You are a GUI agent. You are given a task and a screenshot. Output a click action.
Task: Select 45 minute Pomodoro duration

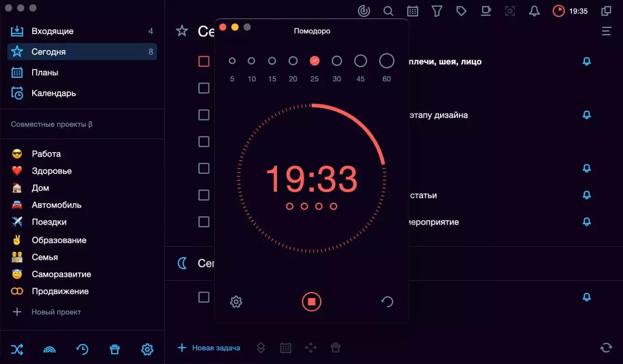click(361, 61)
